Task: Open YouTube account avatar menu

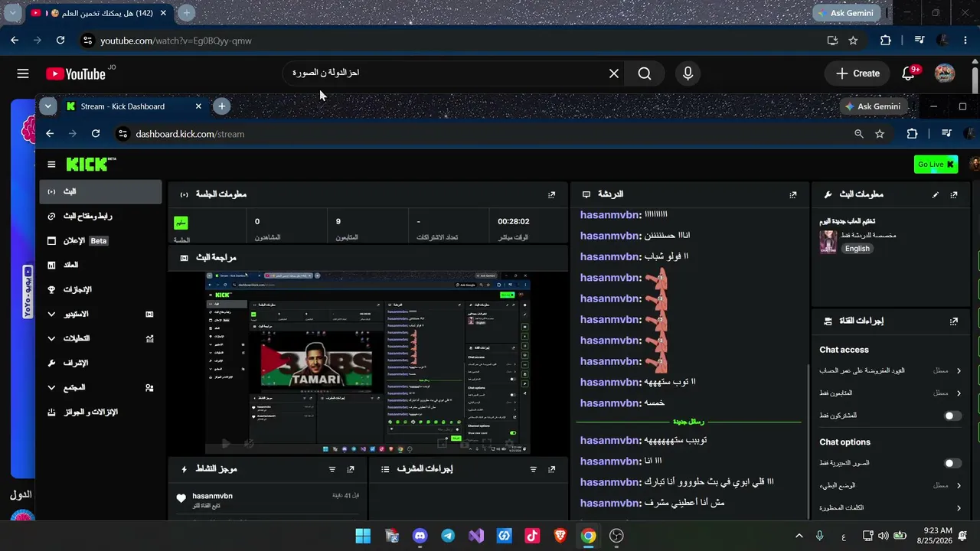Action: (x=945, y=73)
